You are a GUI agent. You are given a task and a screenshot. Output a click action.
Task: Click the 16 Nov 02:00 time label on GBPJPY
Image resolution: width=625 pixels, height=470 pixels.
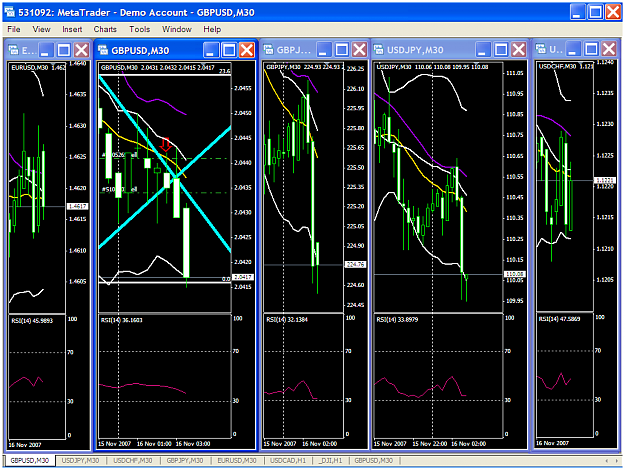pos(320,444)
